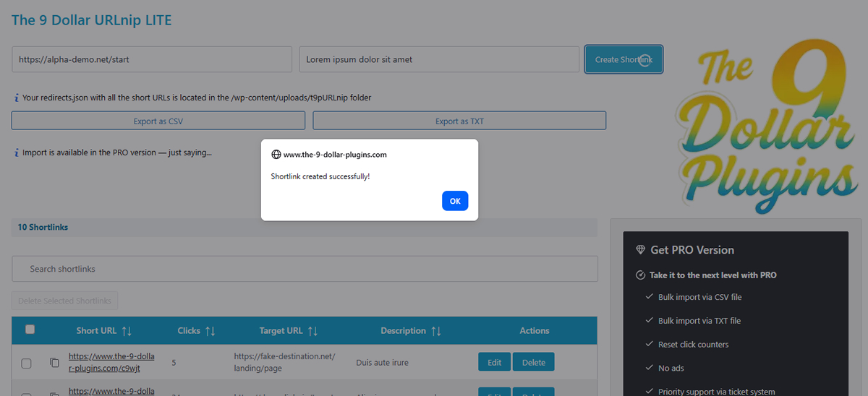
Task: Click the info icon beside Import note
Action: pyautogui.click(x=16, y=152)
